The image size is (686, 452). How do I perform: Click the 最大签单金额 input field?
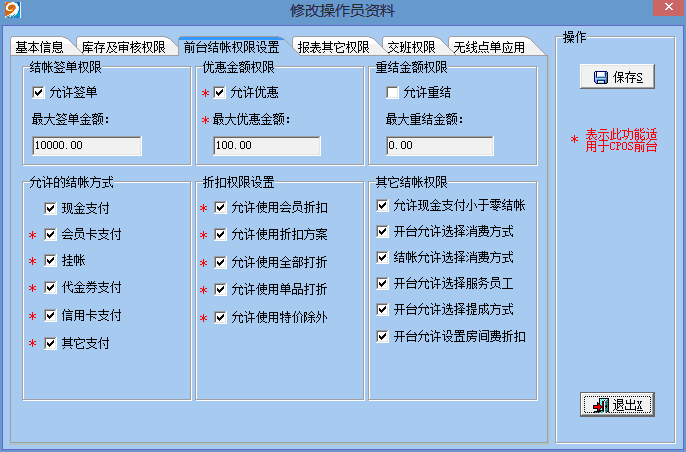click(x=87, y=146)
